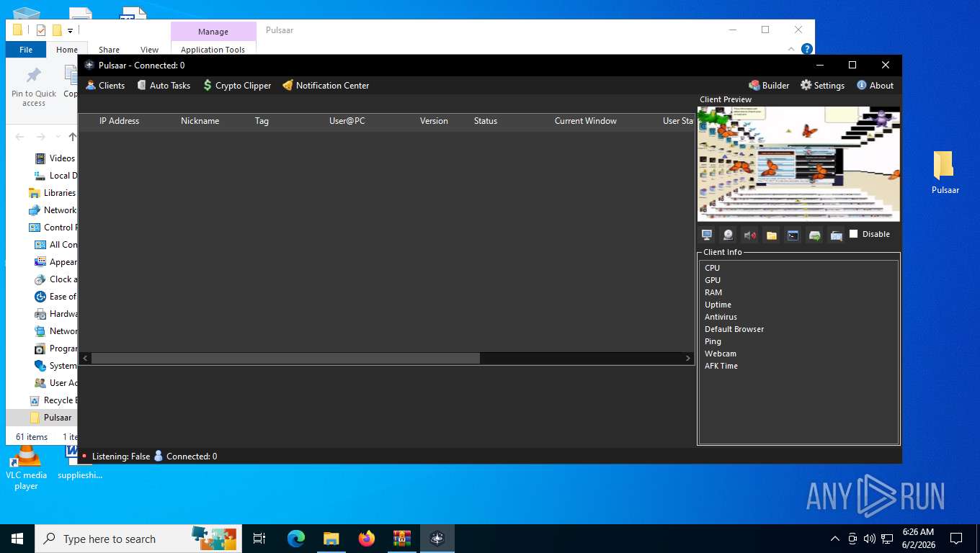The width and height of the screenshot is (980, 553).
Task: Go up one level in File Explorer
Action: click(72, 137)
